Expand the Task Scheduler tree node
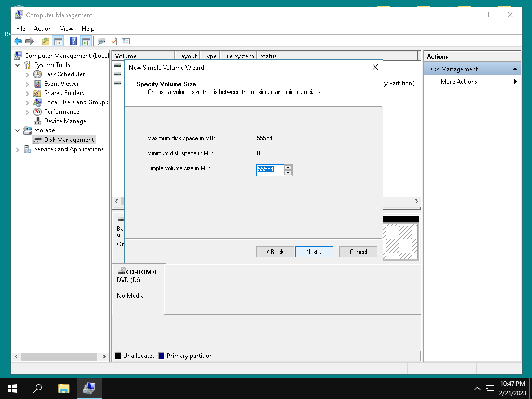 click(28, 75)
